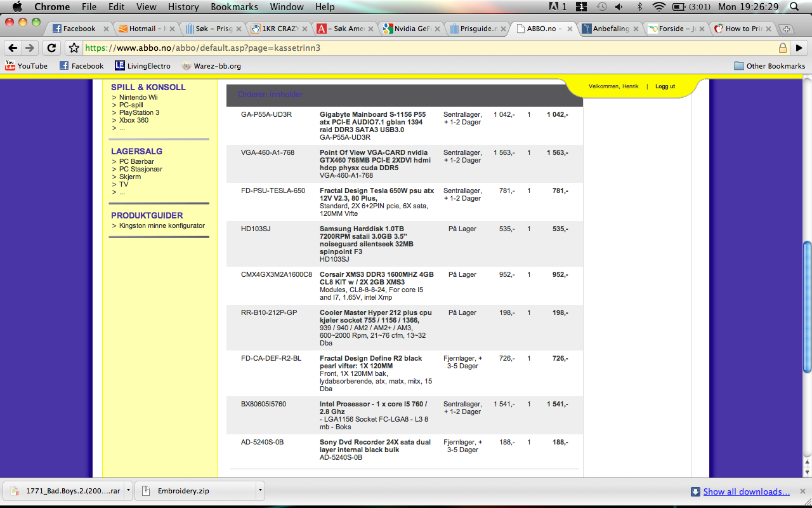This screenshot has width=812, height=508.
Task: Open the View menu
Action: click(x=146, y=7)
